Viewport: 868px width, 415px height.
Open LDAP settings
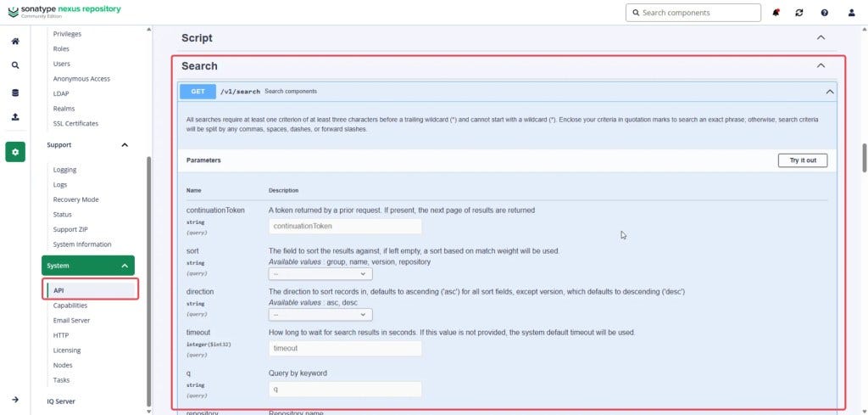[x=61, y=93]
